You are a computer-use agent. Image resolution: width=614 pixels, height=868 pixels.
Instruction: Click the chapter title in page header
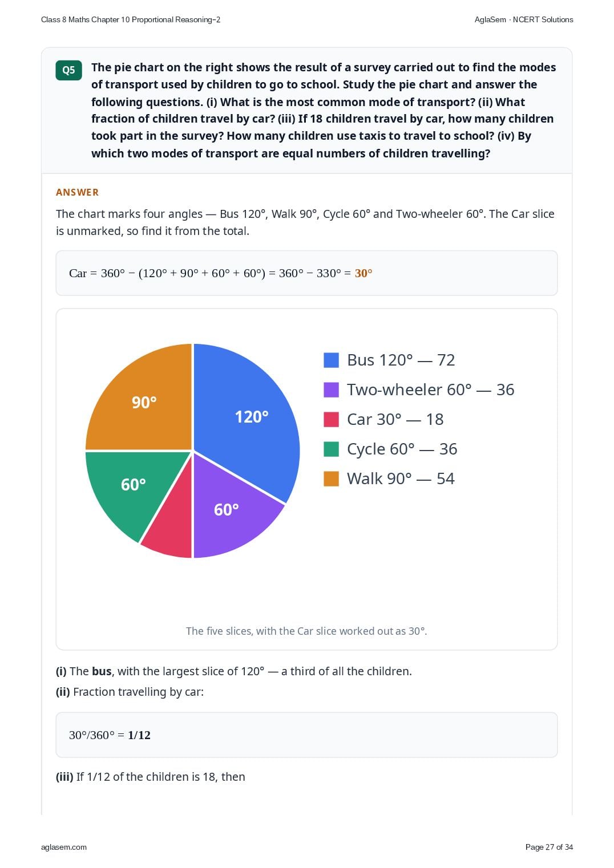coord(131,19)
